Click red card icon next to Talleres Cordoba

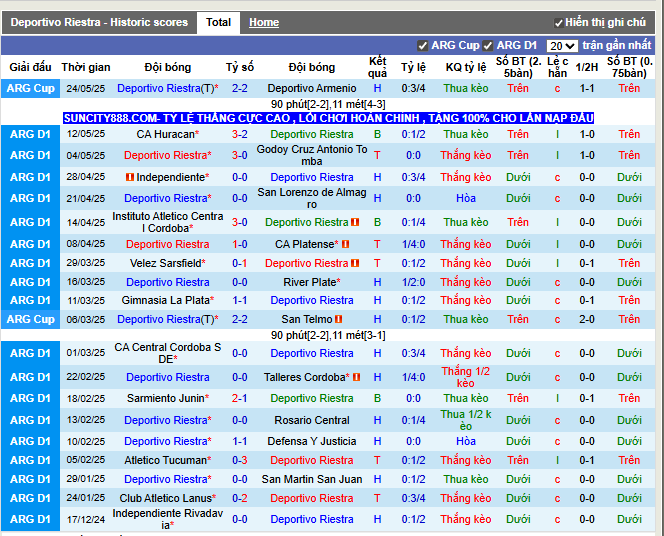click(x=357, y=377)
